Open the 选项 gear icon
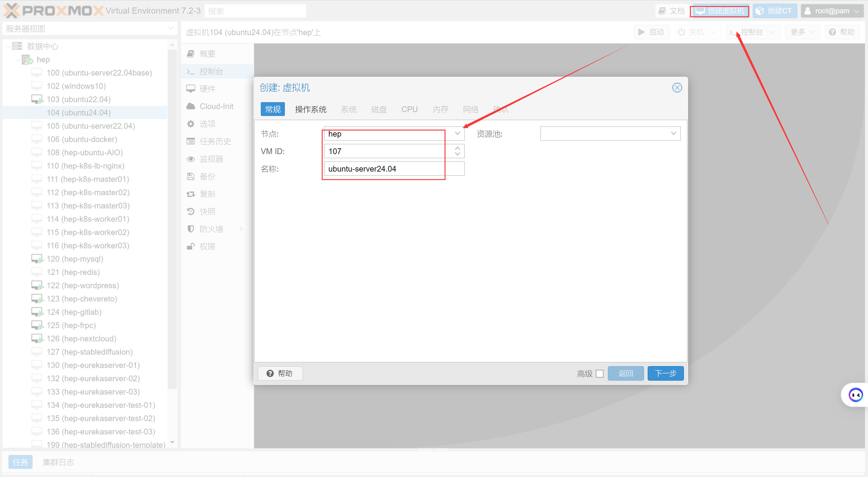This screenshot has height=477, width=868. pyautogui.click(x=191, y=124)
